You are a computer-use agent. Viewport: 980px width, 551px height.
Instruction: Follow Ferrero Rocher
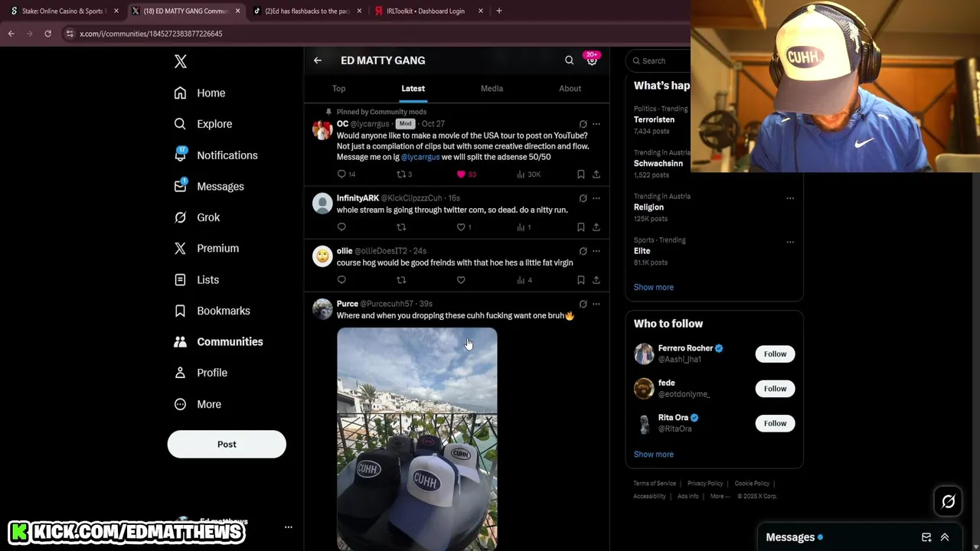point(775,354)
